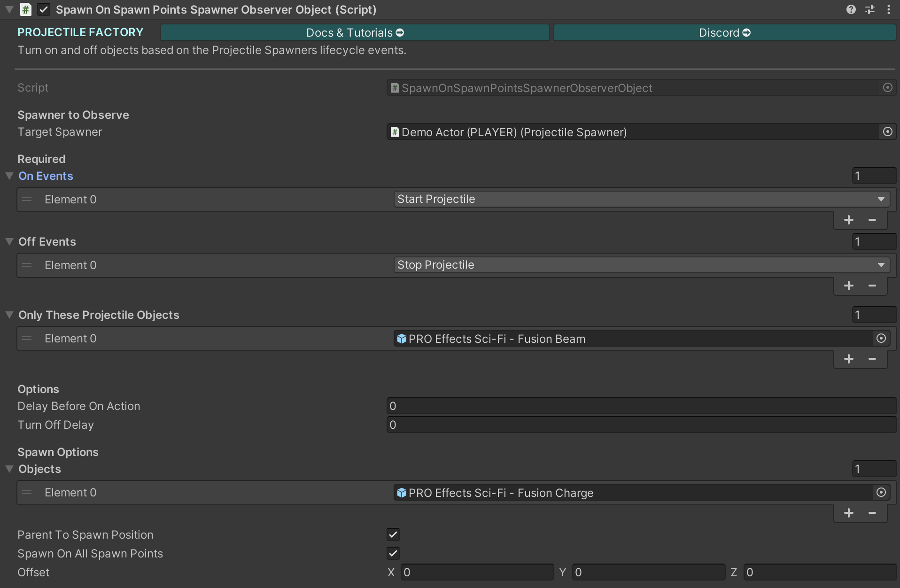Open the Stop Projectile event dropdown
900x588 pixels.
point(641,265)
